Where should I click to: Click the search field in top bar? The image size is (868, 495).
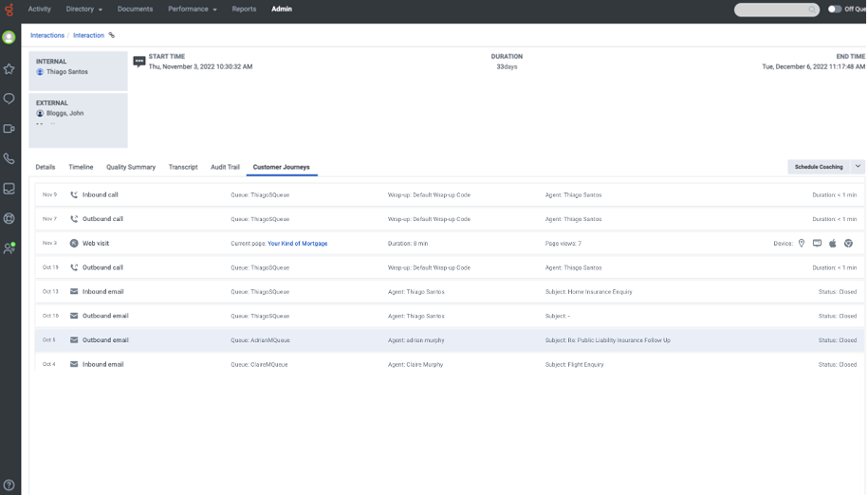775,9
